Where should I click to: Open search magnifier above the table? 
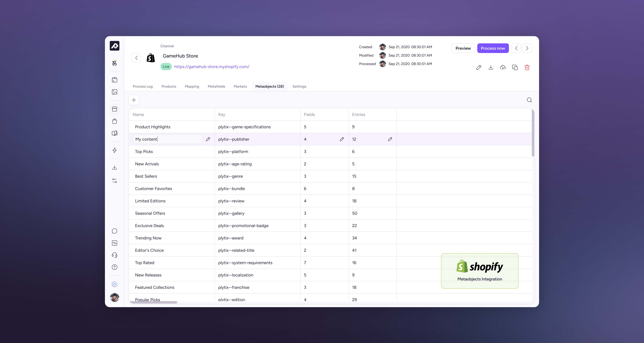coord(529,100)
